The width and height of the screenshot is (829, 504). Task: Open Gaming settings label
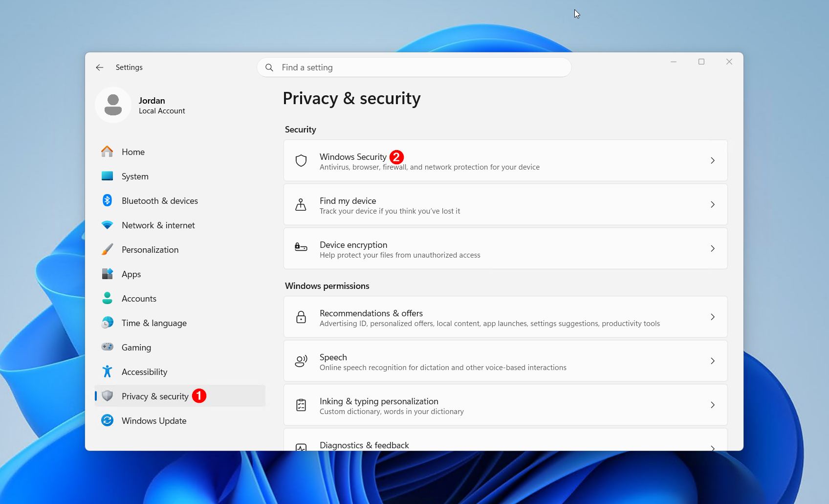click(136, 348)
